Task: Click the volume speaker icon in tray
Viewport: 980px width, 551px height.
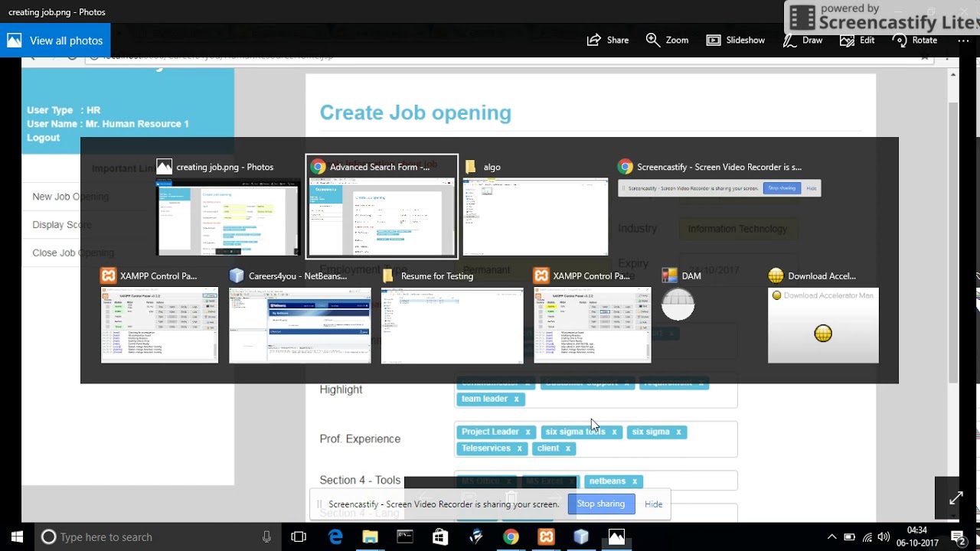Action: tap(884, 536)
